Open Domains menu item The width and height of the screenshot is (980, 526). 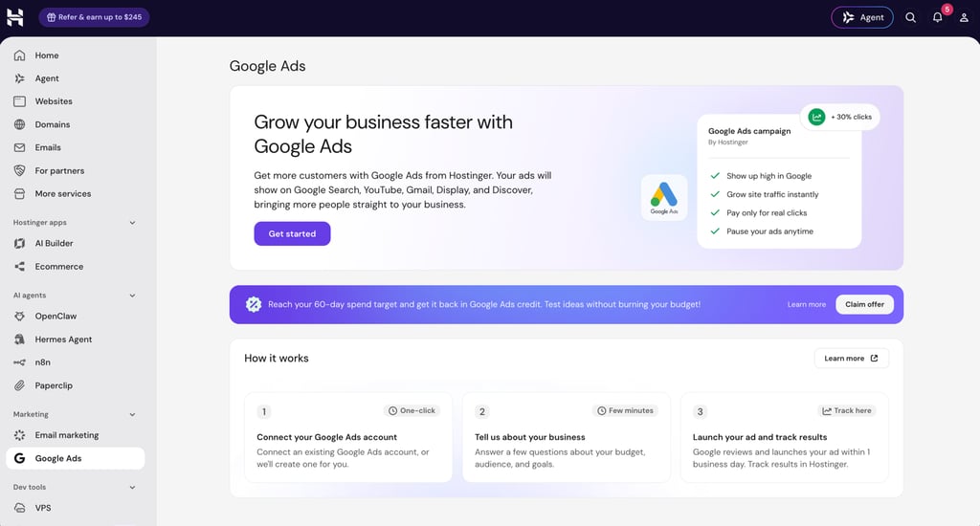click(75, 124)
